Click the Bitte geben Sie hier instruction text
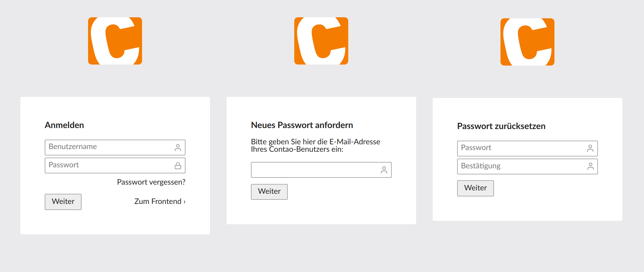This screenshot has height=272, width=644. (x=316, y=145)
